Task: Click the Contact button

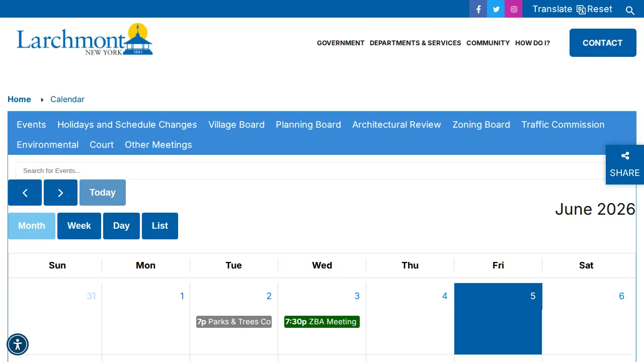Action: pos(603,43)
